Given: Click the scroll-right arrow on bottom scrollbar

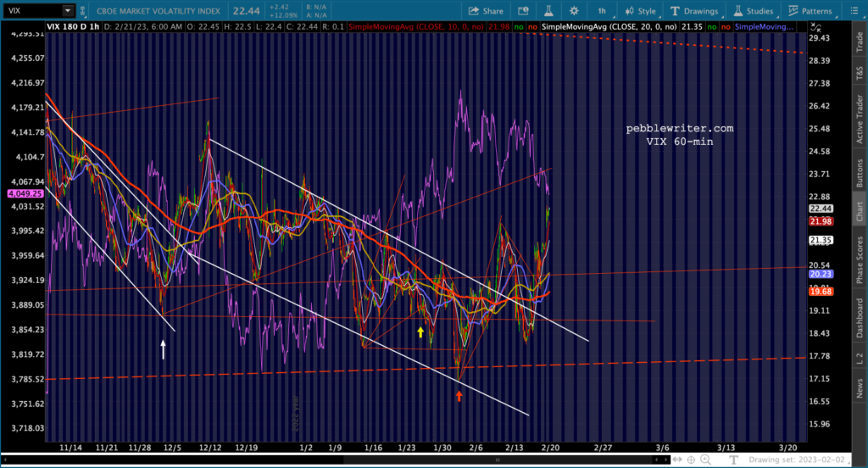Looking at the screenshot, I should click(x=665, y=460).
